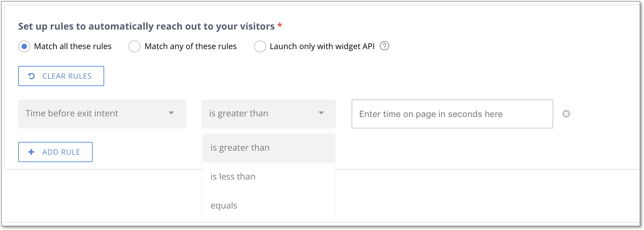Remove the rule with the gray X icon
This screenshot has width=644, height=230.
(566, 114)
